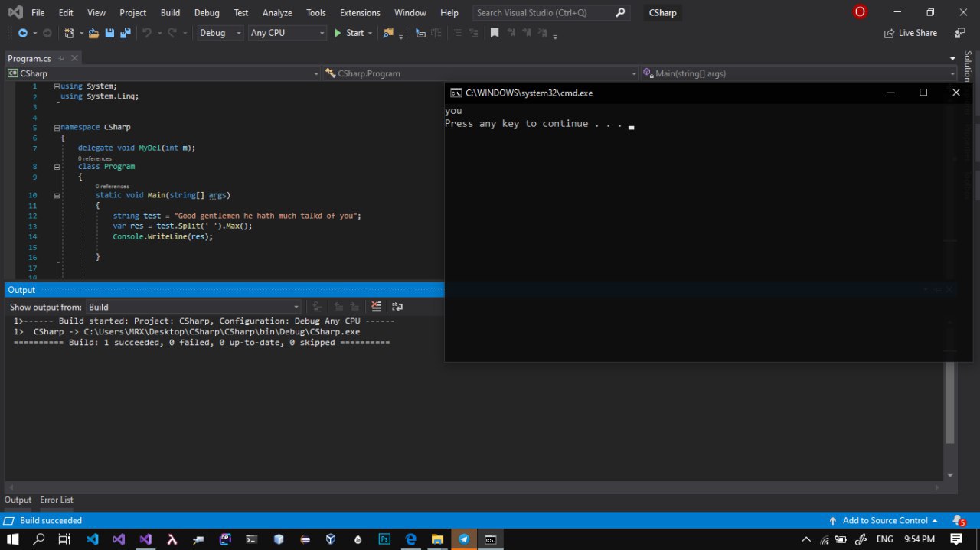Click Add to Source Control

[883, 521]
